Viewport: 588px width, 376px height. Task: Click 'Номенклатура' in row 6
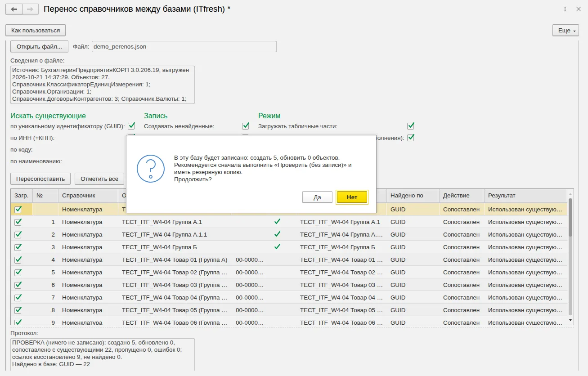click(x=88, y=285)
